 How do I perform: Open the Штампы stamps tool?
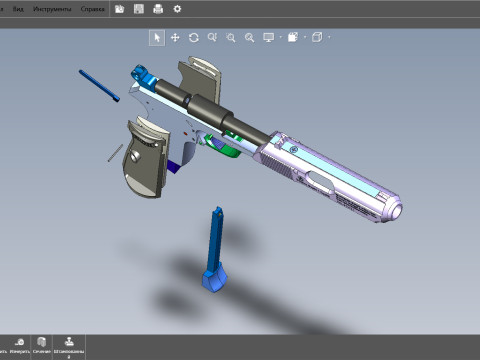tap(69, 347)
